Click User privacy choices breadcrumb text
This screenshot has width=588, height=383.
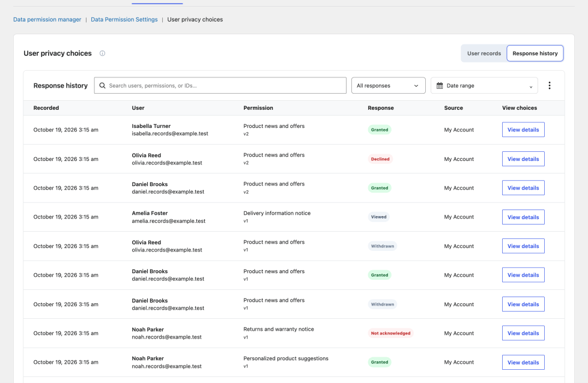click(195, 19)
